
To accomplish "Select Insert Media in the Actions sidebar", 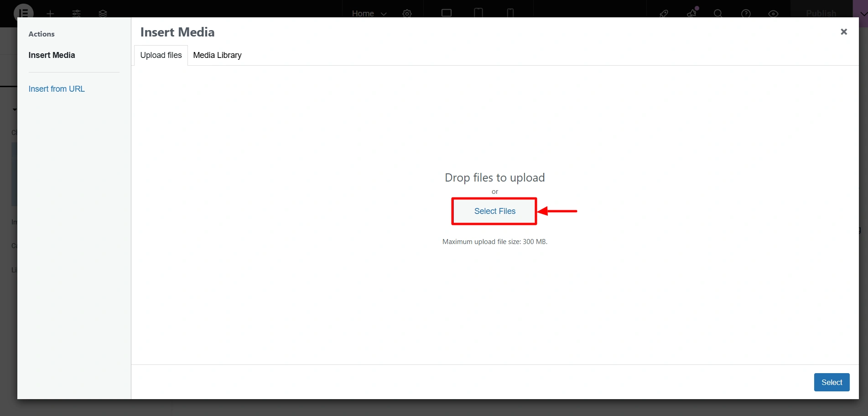I will pyautogui.click(x=52, y=55).
